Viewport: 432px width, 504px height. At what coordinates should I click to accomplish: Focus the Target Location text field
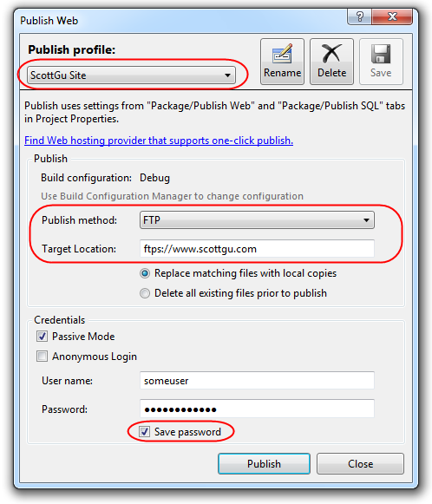(257, 249)
